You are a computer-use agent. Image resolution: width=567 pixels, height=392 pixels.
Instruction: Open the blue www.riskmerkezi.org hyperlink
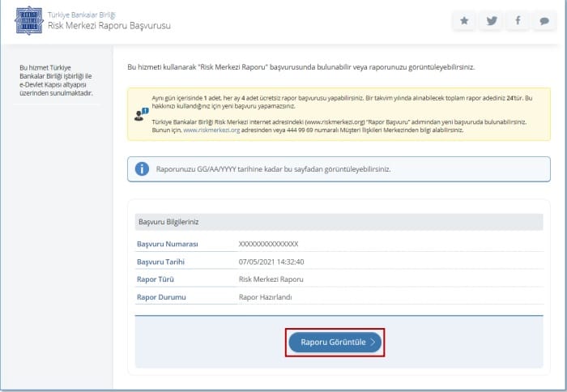click(211, 130)
